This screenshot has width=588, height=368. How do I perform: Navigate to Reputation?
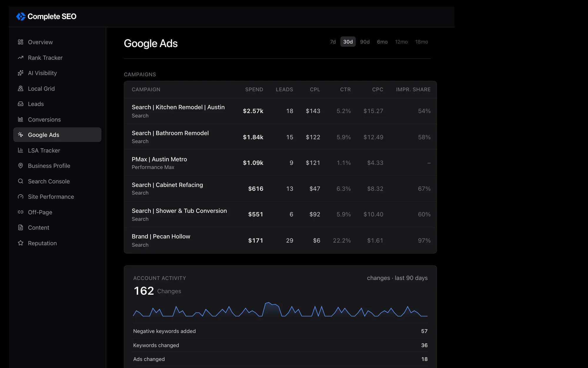tap(57, 243)
